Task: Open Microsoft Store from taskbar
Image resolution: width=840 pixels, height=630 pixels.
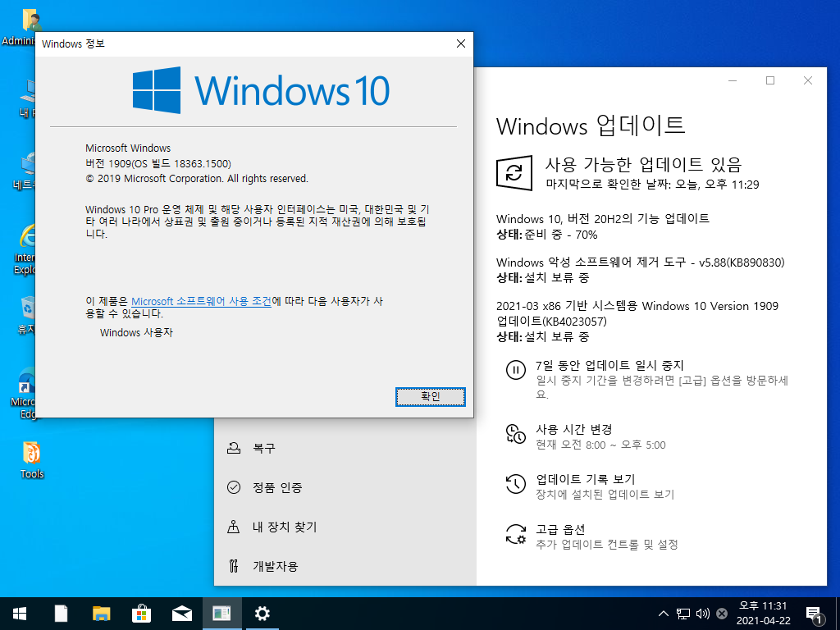Action: [x=141, y=614]
